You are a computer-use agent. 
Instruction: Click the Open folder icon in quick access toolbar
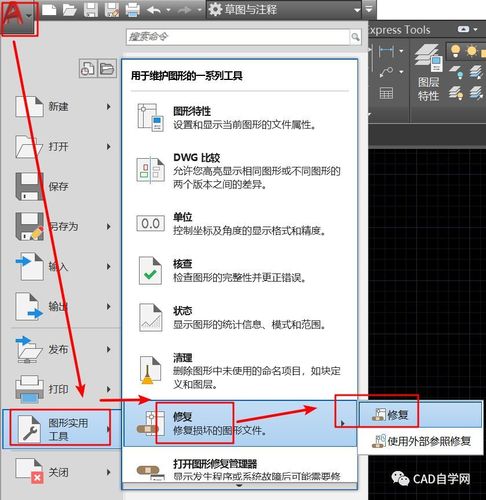tap(70, 9)
